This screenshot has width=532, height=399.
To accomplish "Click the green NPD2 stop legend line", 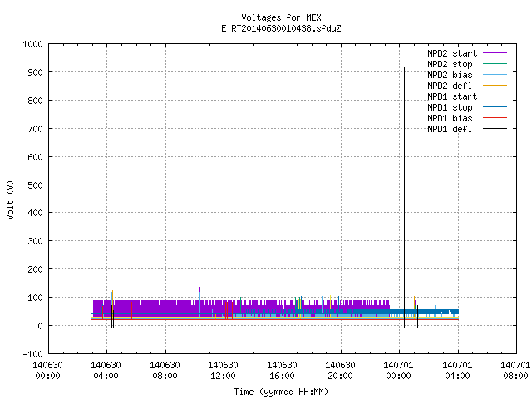I will click(495, 64).
